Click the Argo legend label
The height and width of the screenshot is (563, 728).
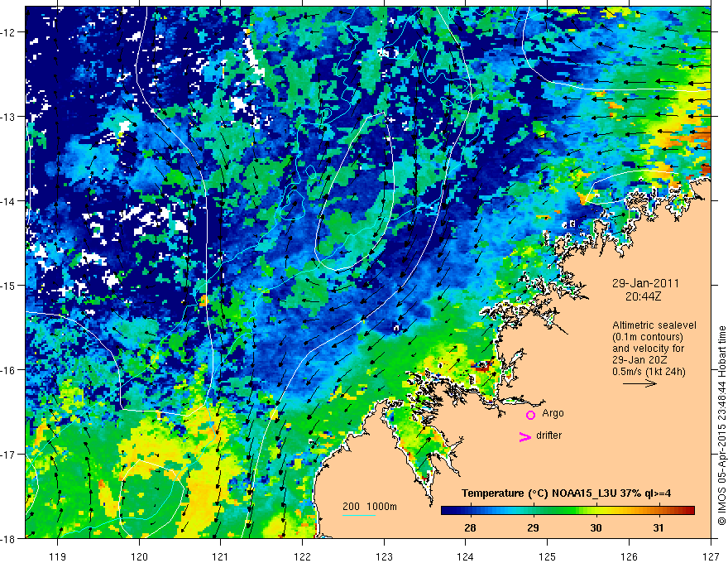[553, 413]
